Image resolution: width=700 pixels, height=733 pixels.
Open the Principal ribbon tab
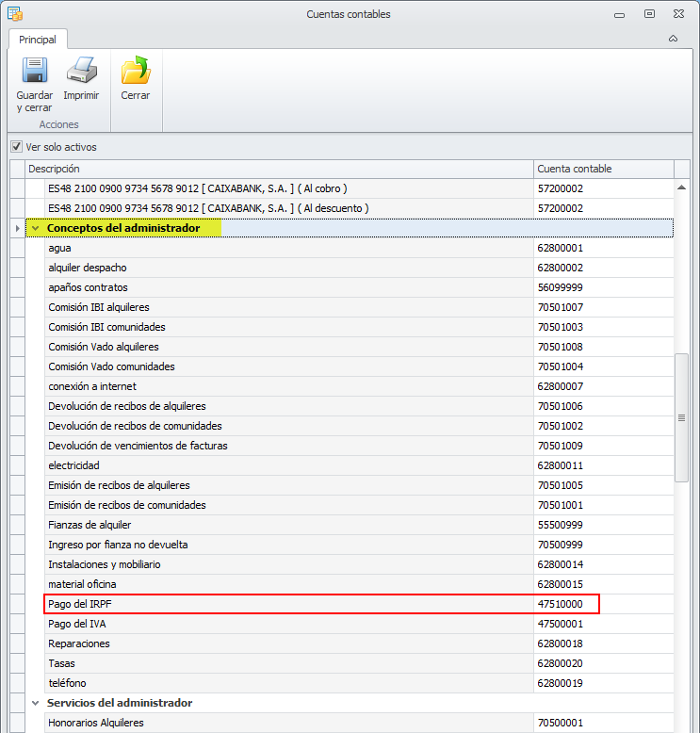[38, 40]
